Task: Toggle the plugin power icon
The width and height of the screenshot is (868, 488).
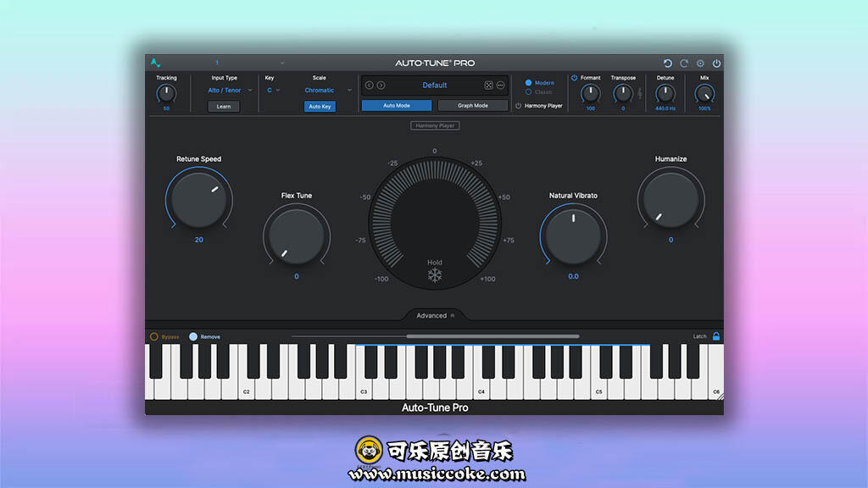Action: 716,63
